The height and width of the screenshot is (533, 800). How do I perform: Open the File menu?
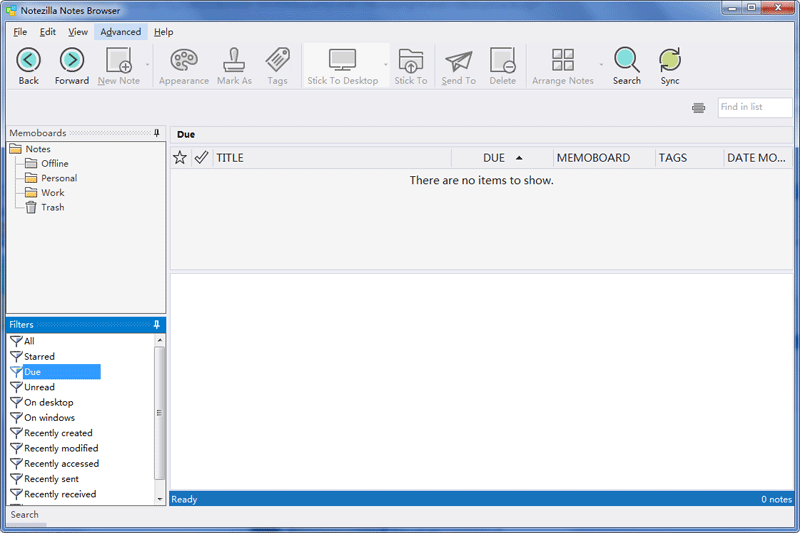(x=20, y=32)
